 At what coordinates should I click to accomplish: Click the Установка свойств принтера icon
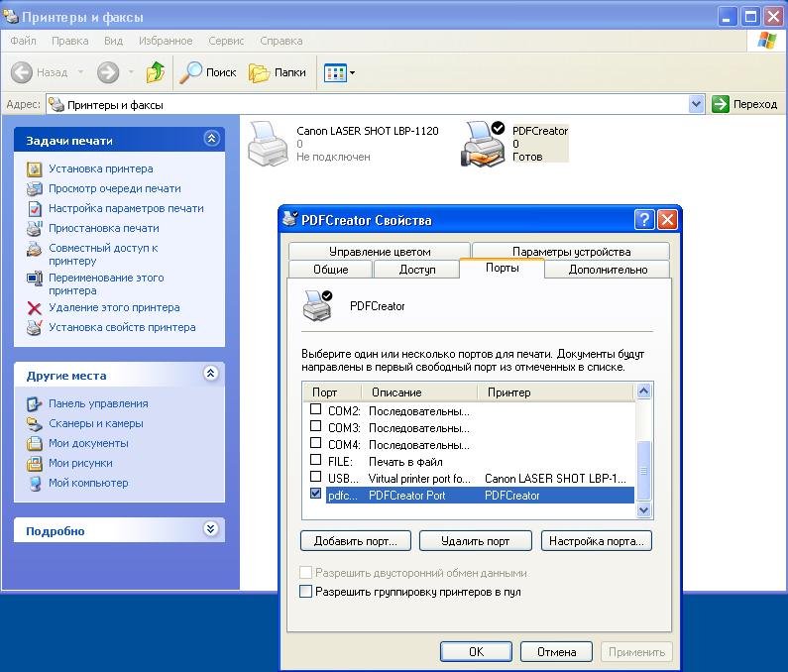pyautogui.click(x=34, y=327)
